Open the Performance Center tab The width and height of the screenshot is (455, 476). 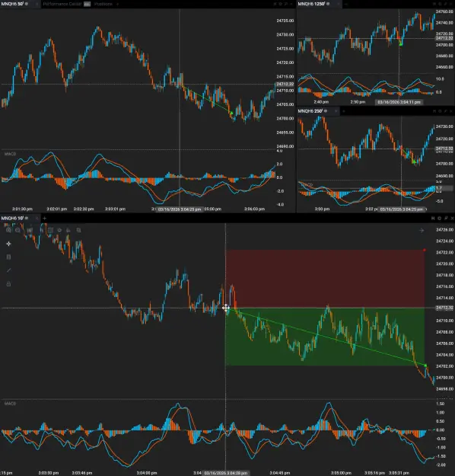[x=62, y=4]
